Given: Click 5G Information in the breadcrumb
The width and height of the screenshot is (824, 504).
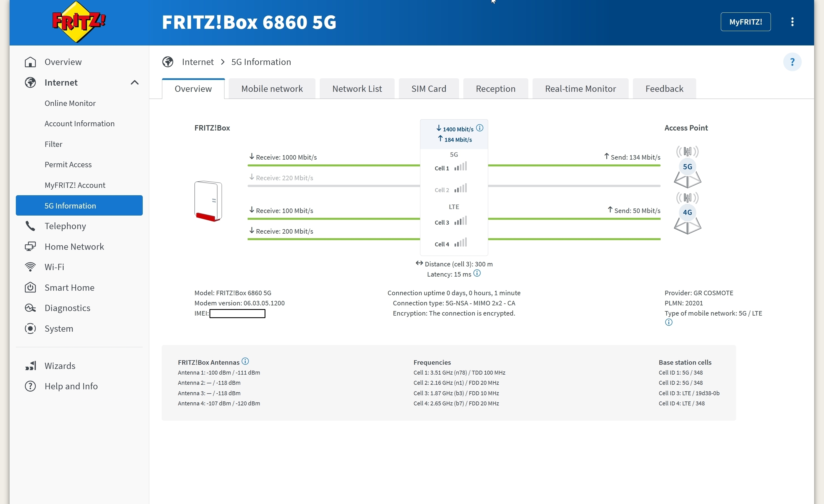Looking at the screenshot, I should [261, 62].
